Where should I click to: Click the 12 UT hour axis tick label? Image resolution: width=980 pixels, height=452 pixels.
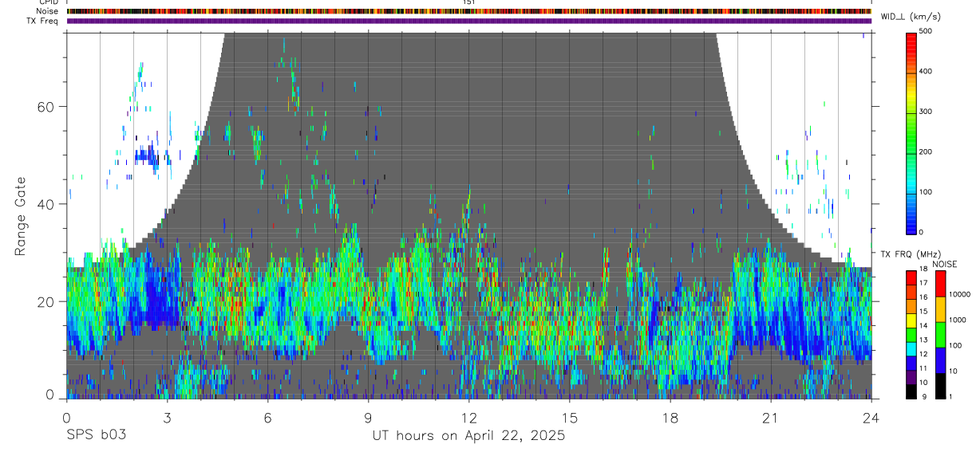469,417
